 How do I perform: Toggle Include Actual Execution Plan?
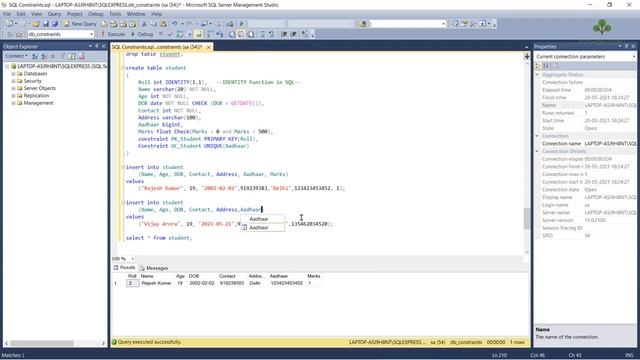210,34
